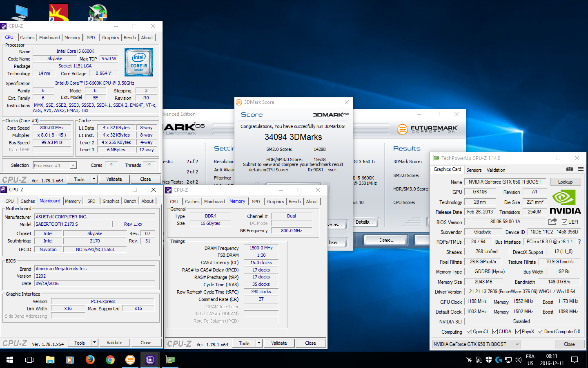
Task: Click the GPU-Z Name field value
Action: (x=505, y=182)
